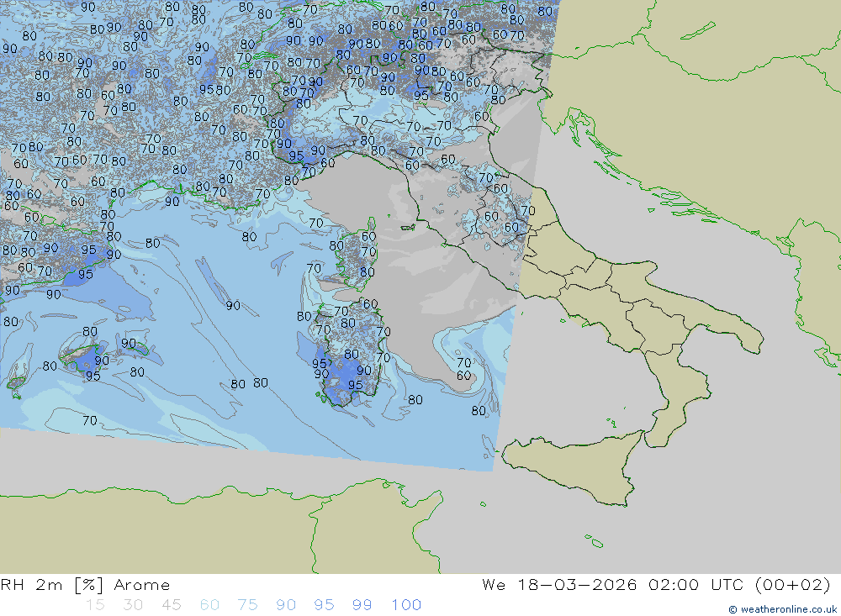Image resolution: width=841 pixels, height=616 pixels.
Task: Click the legend value 30
Action: (x=133, y=605)
